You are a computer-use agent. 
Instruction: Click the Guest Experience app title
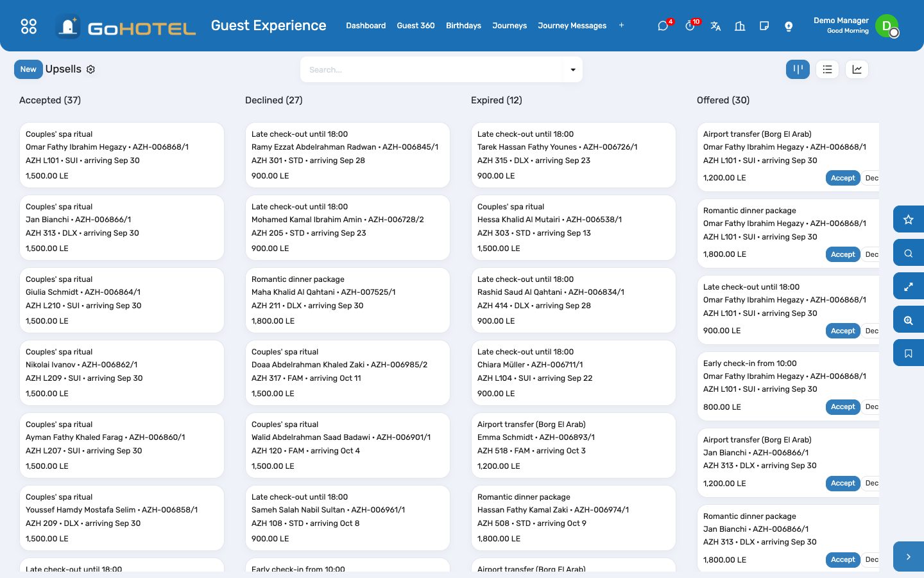[268, 26]
